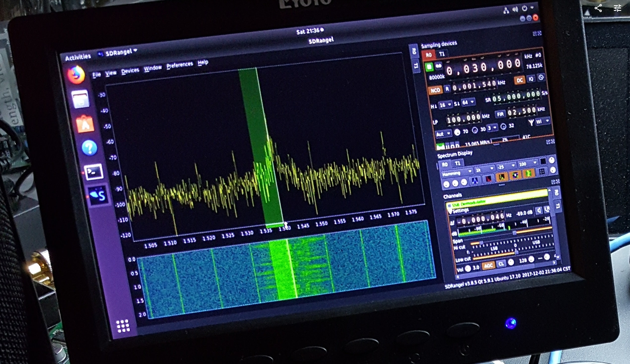The width and height of the screenshot is (630, 364).
Task: Toggle the R button next to NCO
Action: [447, 89]
